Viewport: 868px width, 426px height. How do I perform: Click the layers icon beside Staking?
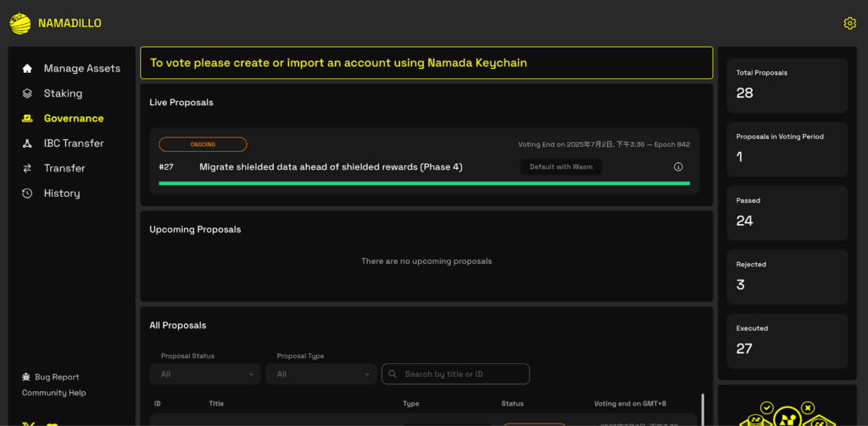click(26, 93)
